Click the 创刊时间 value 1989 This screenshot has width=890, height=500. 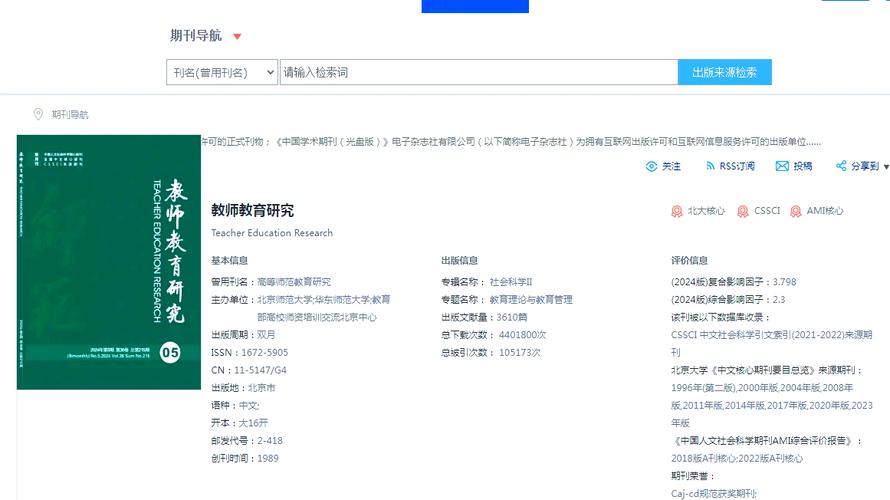point(268,458)
